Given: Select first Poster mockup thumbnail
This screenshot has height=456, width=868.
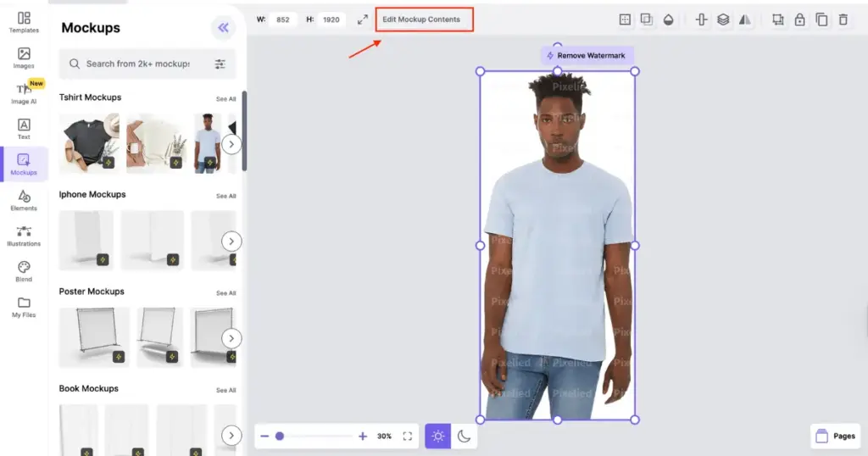Looking at the screenshot, I should (94, 337).
